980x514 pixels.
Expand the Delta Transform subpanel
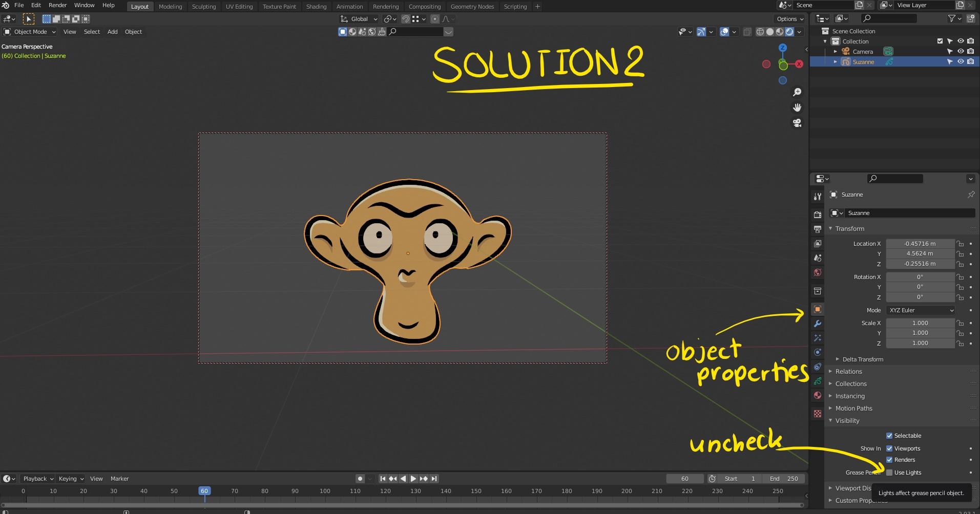point(862,359)
